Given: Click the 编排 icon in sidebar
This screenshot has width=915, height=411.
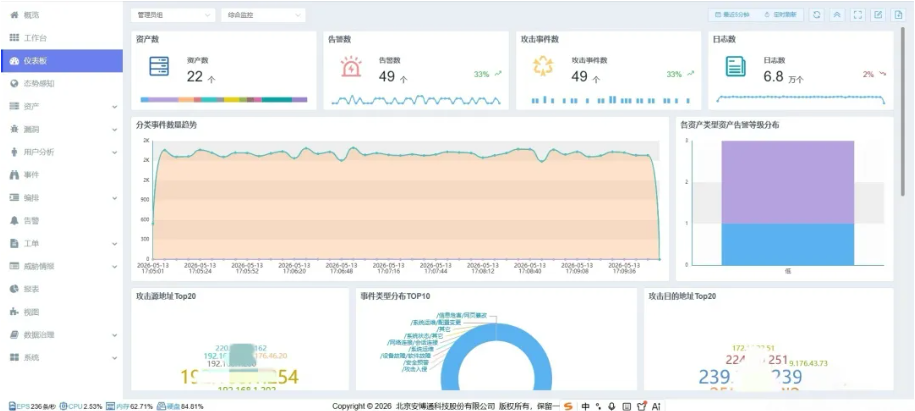Looking at the screenshot, I should tap(15, 198).
